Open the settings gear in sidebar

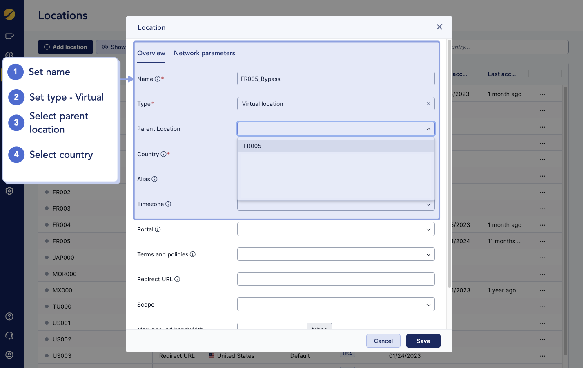9,191
